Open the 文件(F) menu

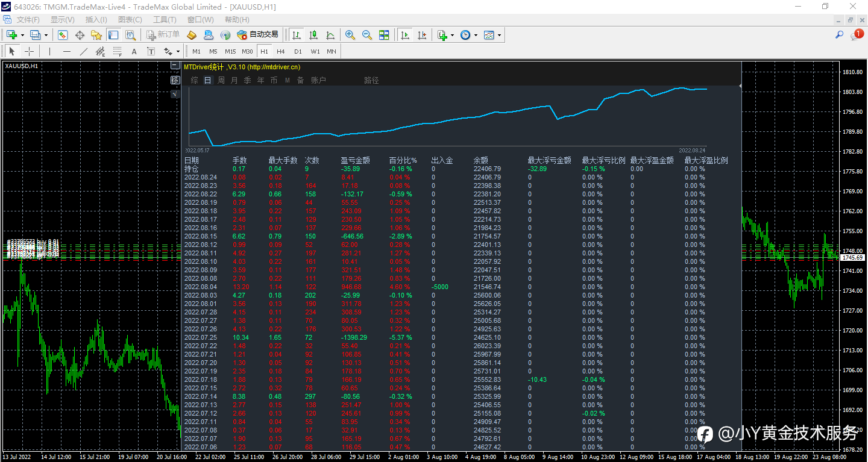coord(28,19)
